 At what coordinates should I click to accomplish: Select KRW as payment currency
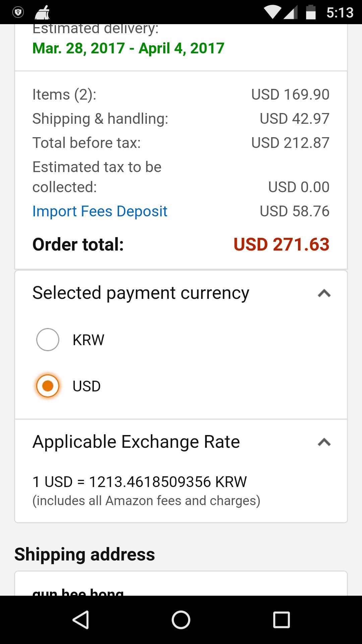tap(48, 339)
